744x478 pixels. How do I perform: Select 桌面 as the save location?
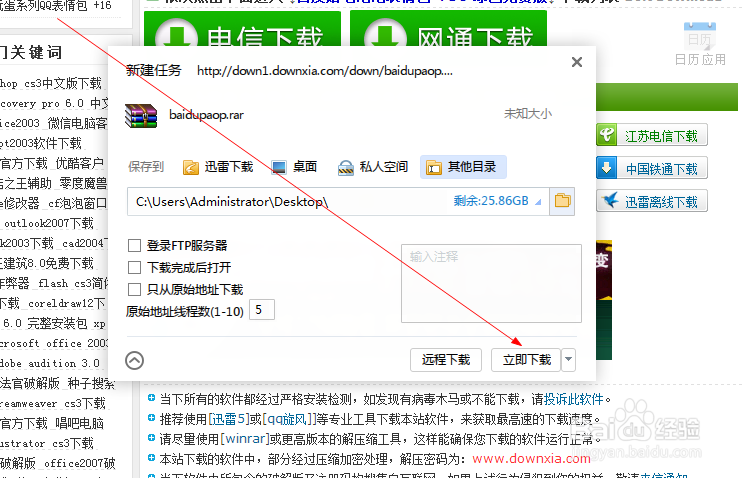[294, 167]
